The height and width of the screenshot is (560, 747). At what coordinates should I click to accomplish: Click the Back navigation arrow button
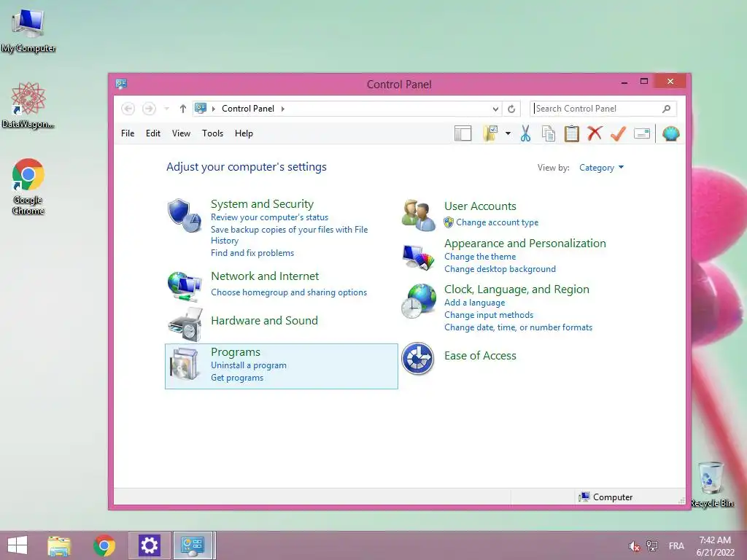coord(128,109)
